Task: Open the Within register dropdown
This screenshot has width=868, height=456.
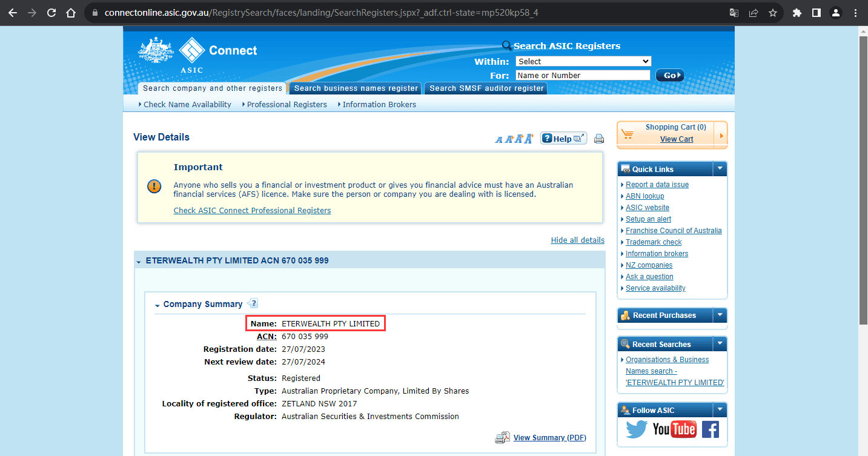Action: 583,61
